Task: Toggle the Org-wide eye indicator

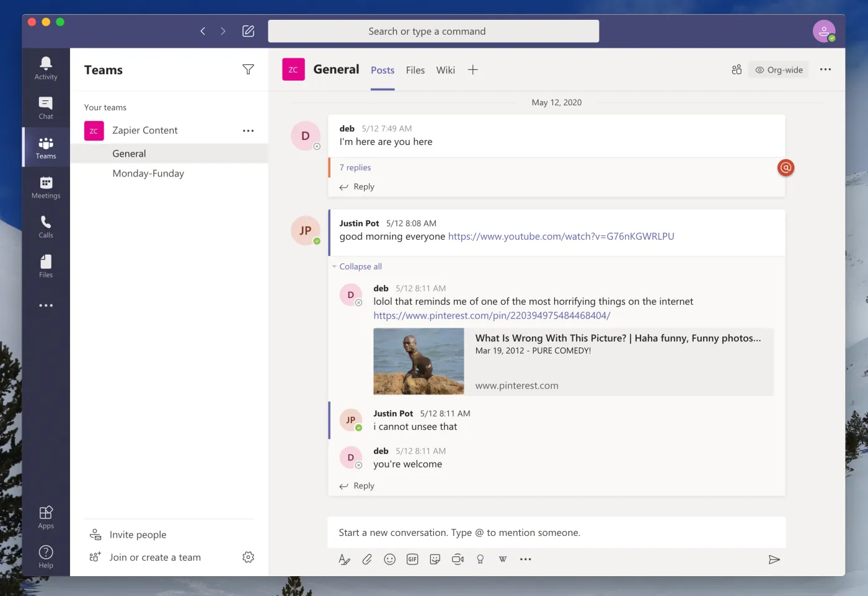Action: tap(779, 70)
